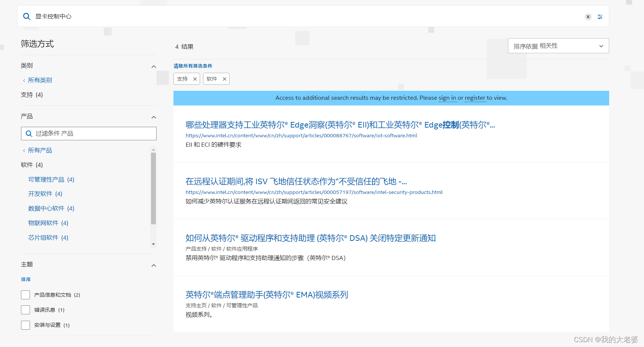Click breadcrumb 产品支持 / 软件 / 软件应用程序
The height and width of the screenshot is (347, 644).
[x=222, y=249]
